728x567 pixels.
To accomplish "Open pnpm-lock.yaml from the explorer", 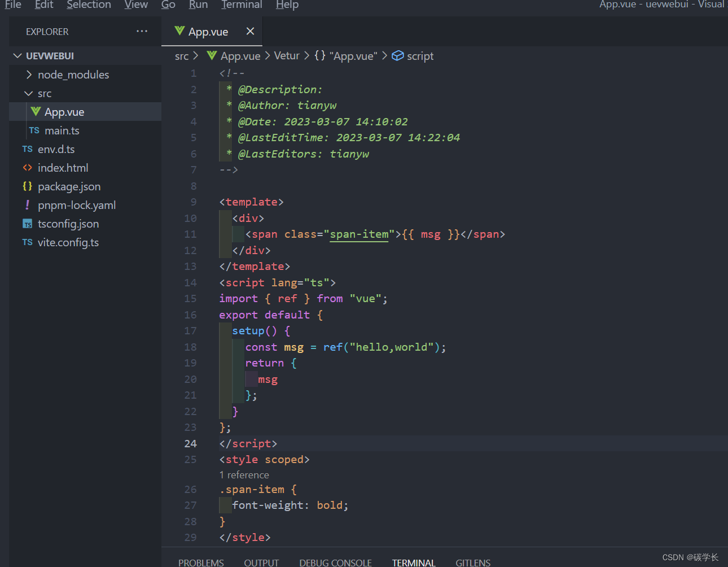I will [x=85, y=205].
